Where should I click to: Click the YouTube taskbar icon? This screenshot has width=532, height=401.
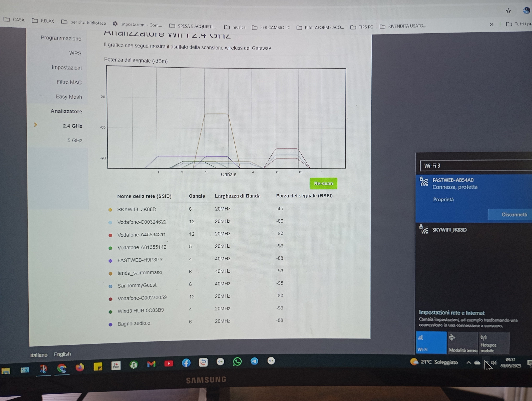pyautogui.click(x=169, y=363)
